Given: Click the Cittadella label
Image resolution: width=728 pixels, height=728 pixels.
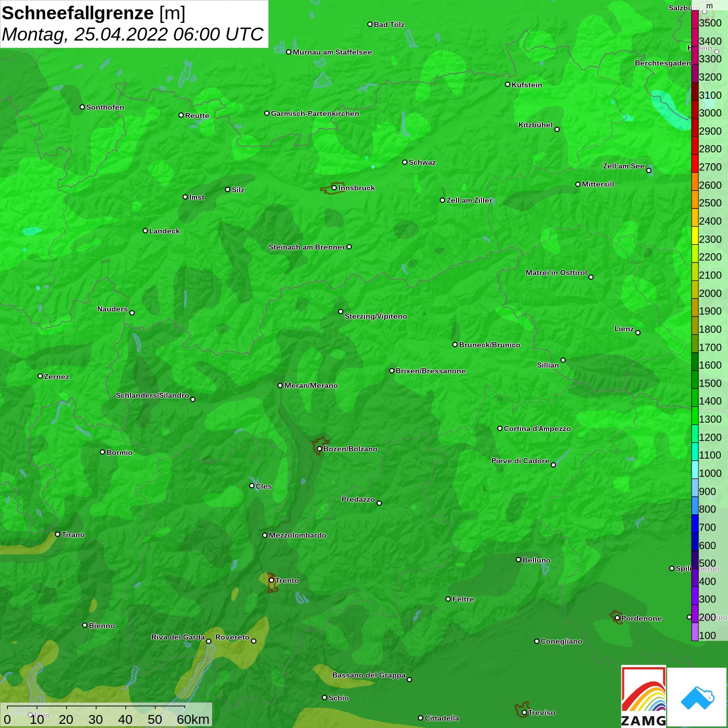Looking at the screenshot, I should tap(442, 718).
